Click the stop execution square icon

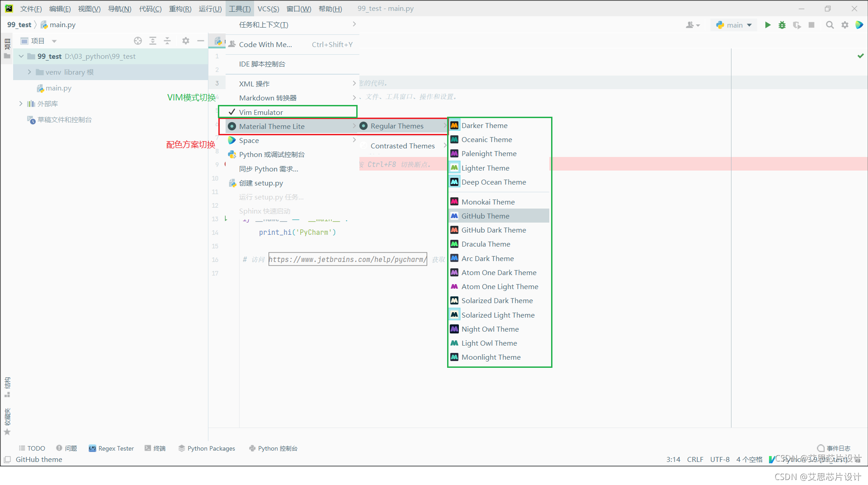(811, 25)
